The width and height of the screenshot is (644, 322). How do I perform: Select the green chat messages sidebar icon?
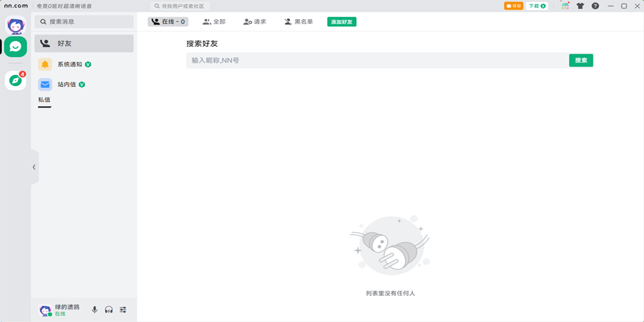[14, 46]
